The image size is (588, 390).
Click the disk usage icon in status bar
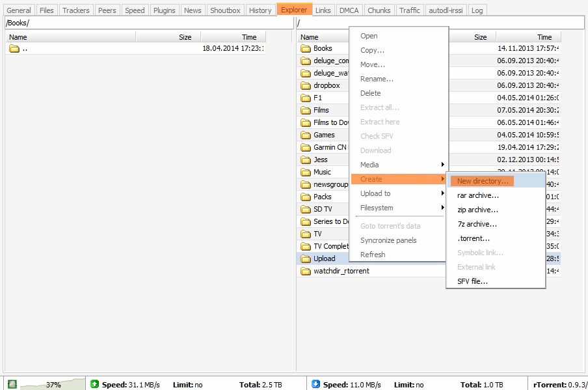(12, 384)
